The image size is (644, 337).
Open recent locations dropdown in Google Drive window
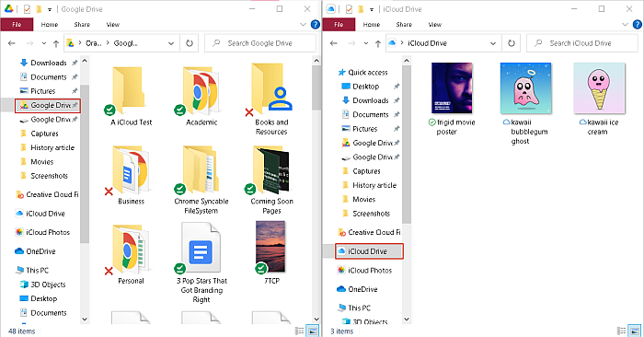[x=44, y=43]
